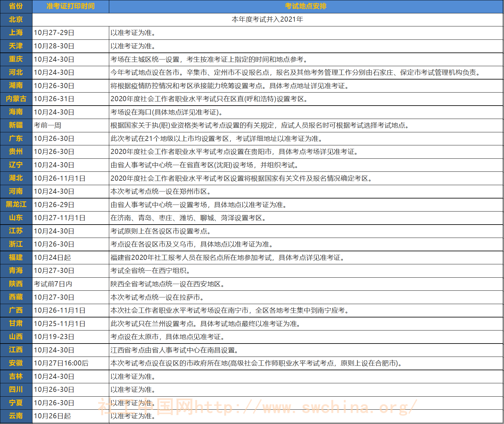Click the 省直考区(沈阳)设考场 text for 辽宁
This screenshot has width=504, height=424.
click(x=221, y=165)
